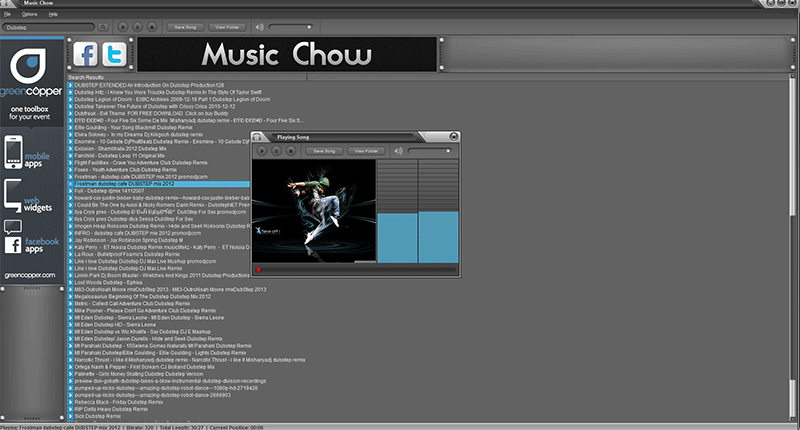Viewport: 800px width, 430px height.
Task: Click play arrow beside DUBSTEP EXTENDED row
Action: tap(70, 85)
